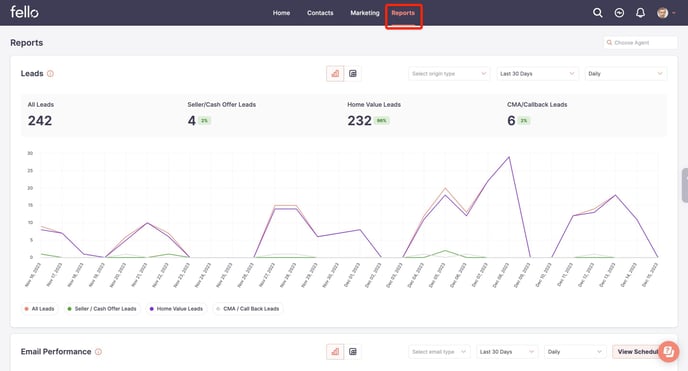Image resolution: width=688 pixels, height=371 pixels.
Task: Toggle CMA / Call Back Leads legend
Action: point(248,309)
